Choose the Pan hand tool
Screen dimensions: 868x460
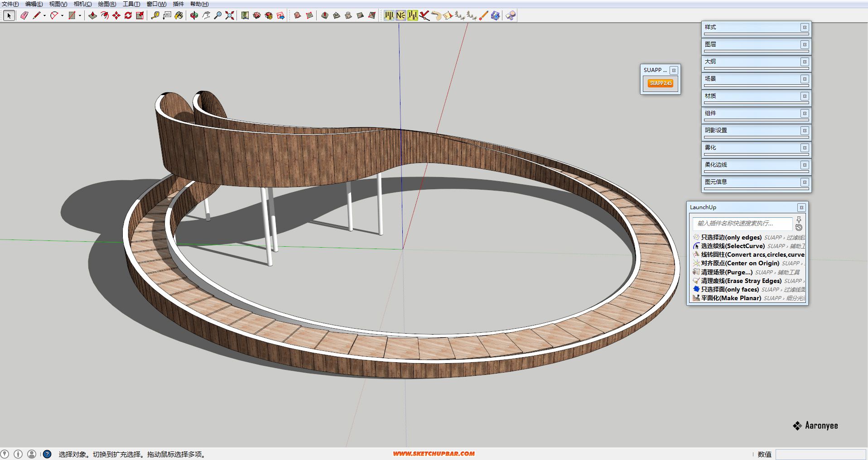coord(206,15)
